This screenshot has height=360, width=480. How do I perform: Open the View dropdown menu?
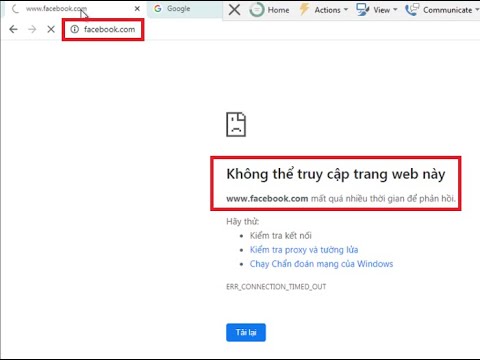[377, 10]
